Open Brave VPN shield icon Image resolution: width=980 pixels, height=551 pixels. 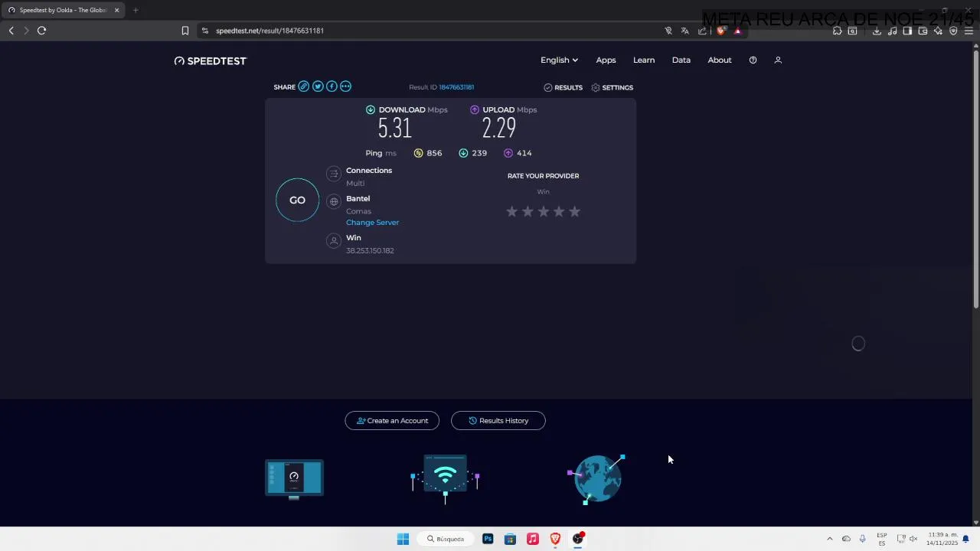pos(953,31)
